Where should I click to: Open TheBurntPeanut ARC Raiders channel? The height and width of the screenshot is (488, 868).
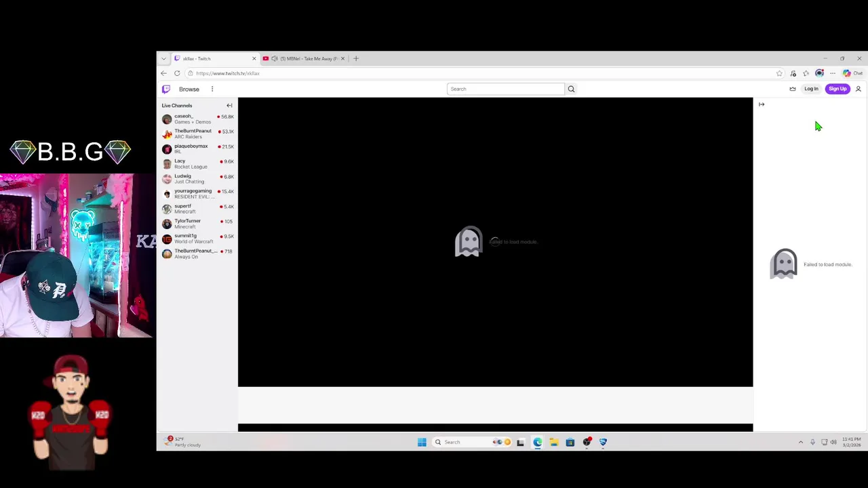[198, 134]
